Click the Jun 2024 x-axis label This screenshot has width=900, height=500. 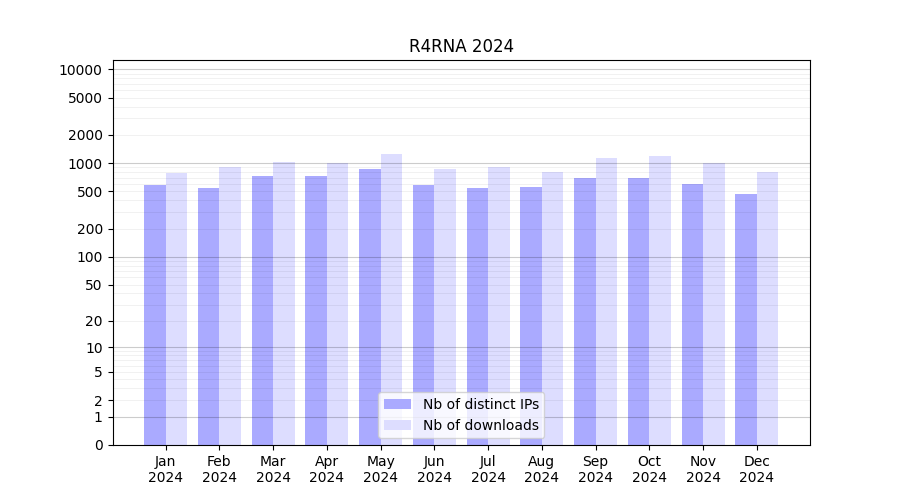pyautogui.click(x=434, y=469)
